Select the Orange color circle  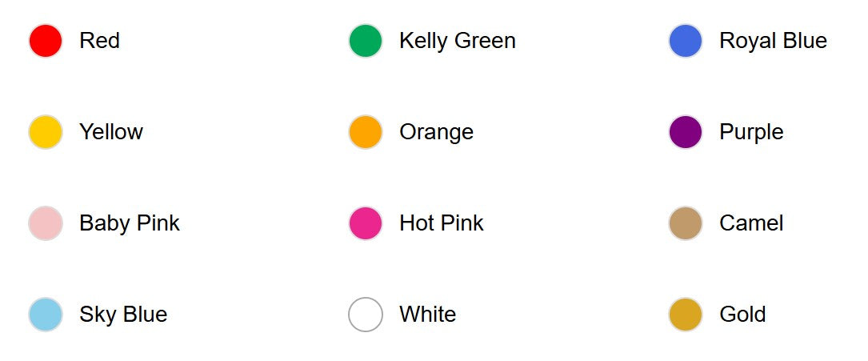[x=366, y=132]
